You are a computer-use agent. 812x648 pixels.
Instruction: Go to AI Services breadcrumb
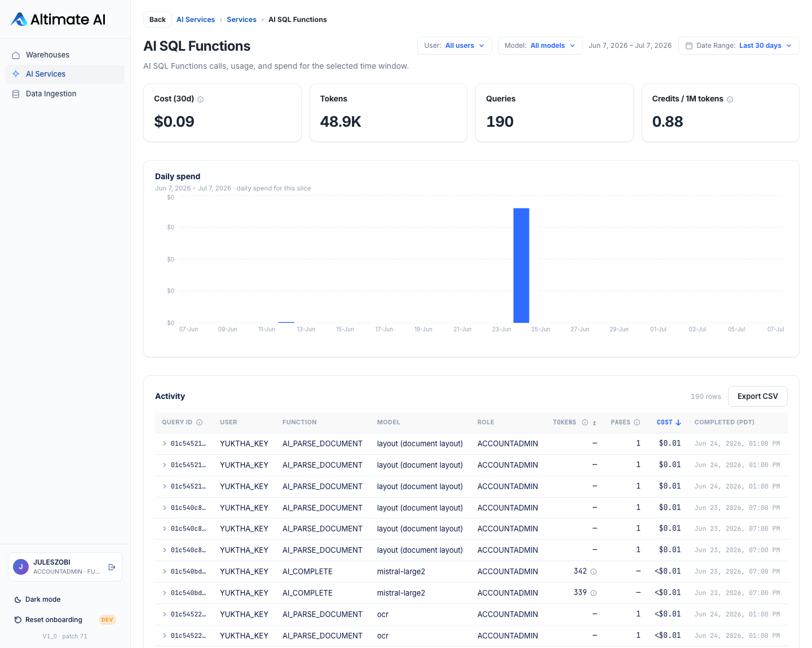click(196, 20)
